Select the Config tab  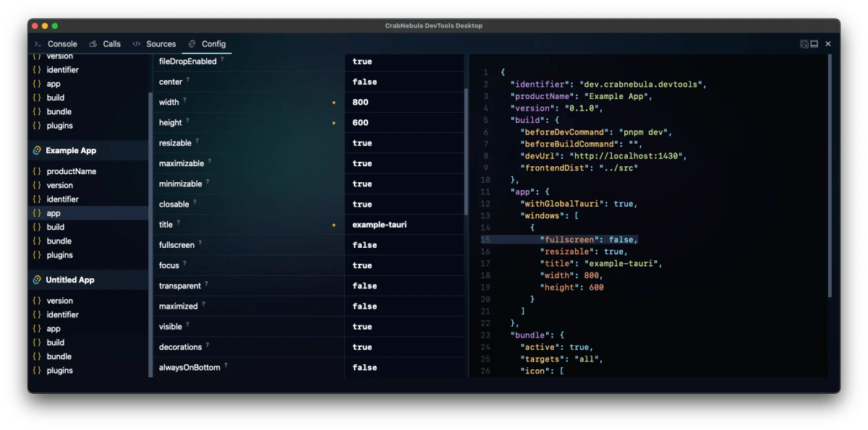[207, 44]
